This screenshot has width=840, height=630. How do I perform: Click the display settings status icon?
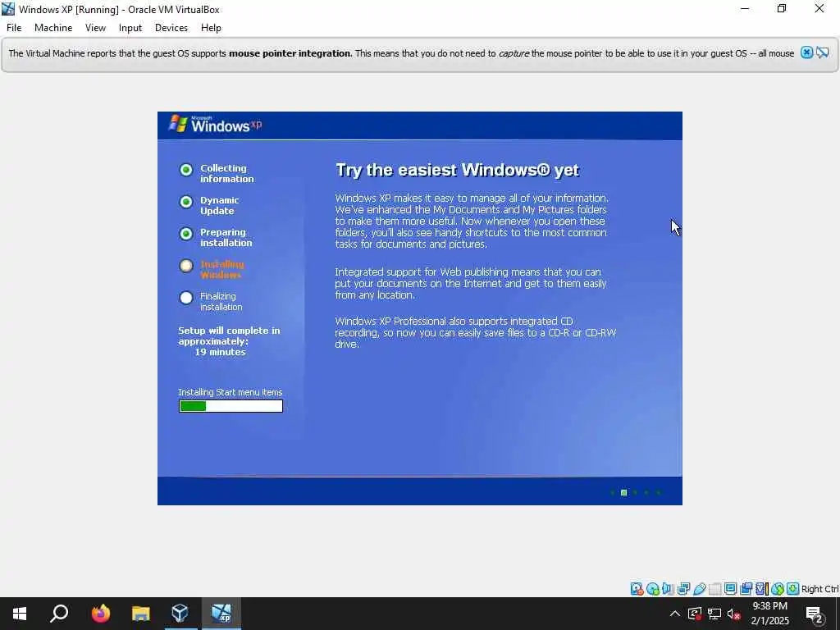click(730, 589)
